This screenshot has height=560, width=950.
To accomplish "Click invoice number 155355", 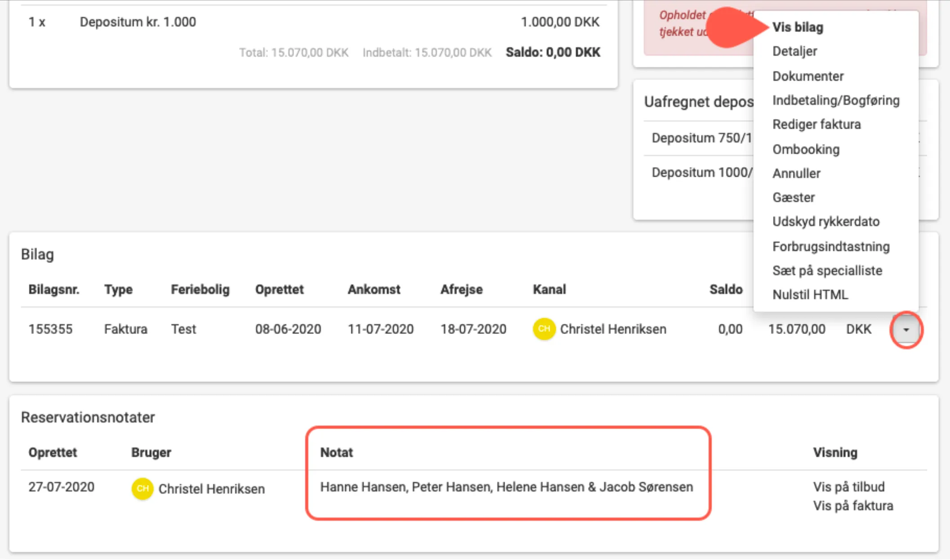I will pos(50,329).
